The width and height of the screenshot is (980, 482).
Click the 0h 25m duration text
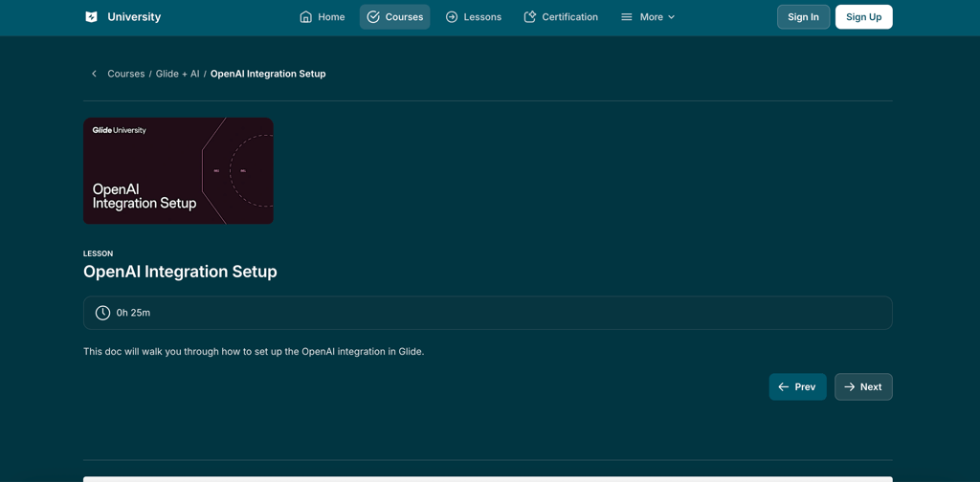coord(133,313)
